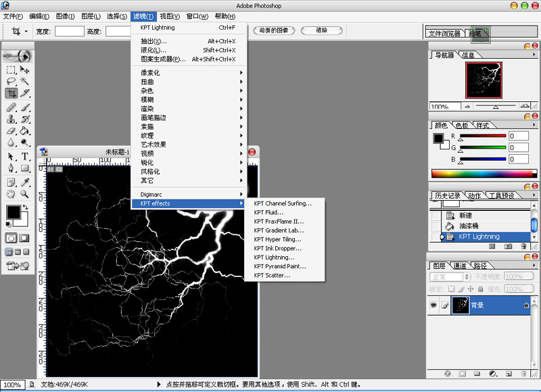Set history brush source on 新建 state
The width and height of the screenshot is (541, 392).
click(x=436, y=216)
